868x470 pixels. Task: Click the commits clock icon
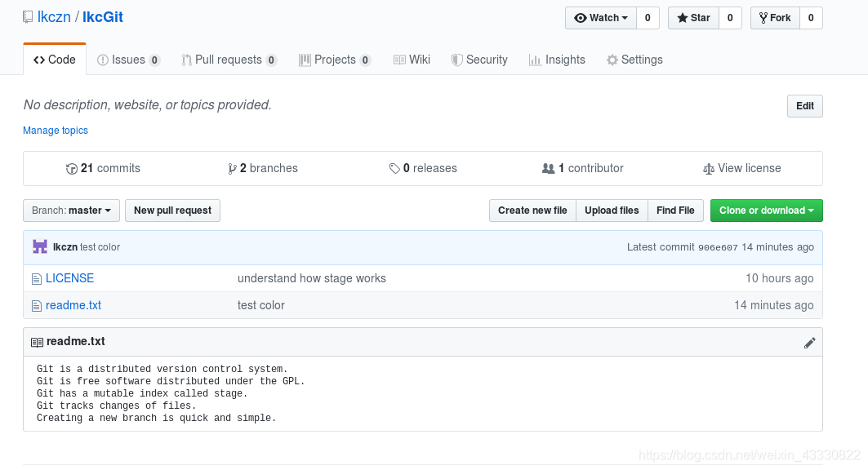(x=71, y=169)
